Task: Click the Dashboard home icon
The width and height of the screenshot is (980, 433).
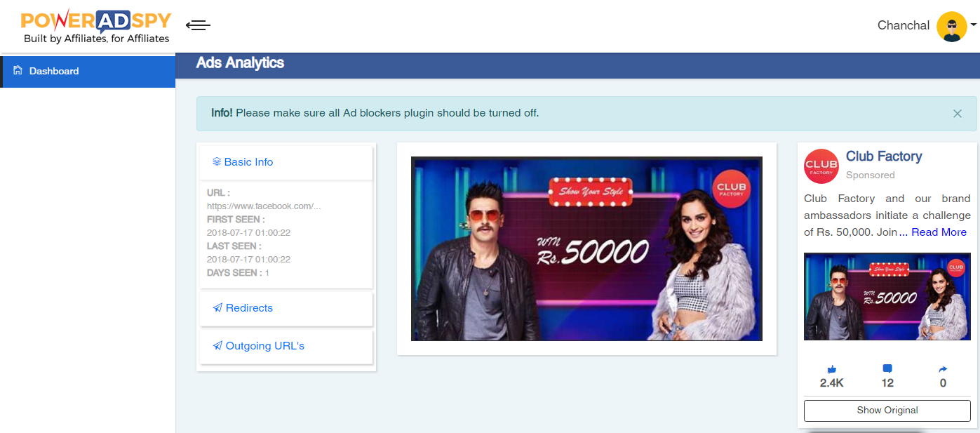Action: pos(18,70)
